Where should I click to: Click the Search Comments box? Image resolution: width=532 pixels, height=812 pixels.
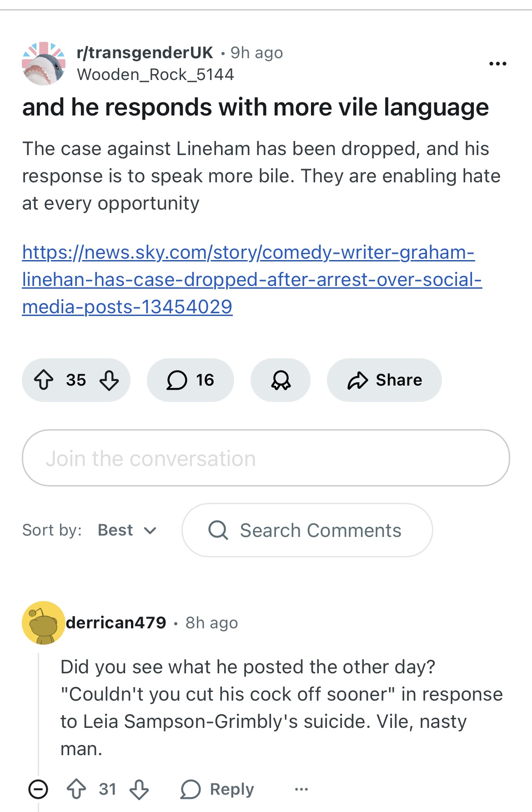307,530
